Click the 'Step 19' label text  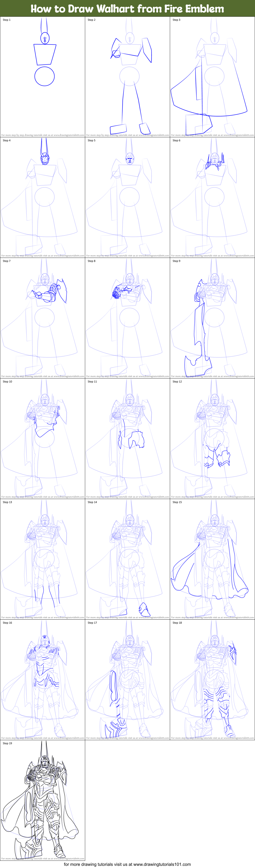7,744
